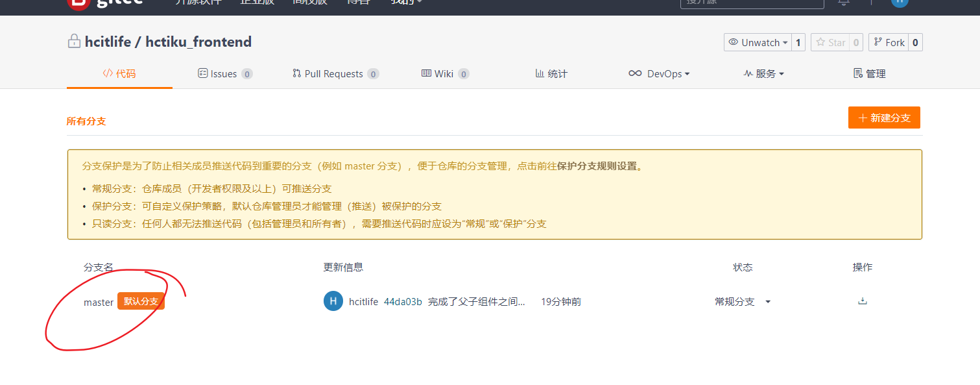
Task: Open the Wiki tab
Action: coord(445,73)
